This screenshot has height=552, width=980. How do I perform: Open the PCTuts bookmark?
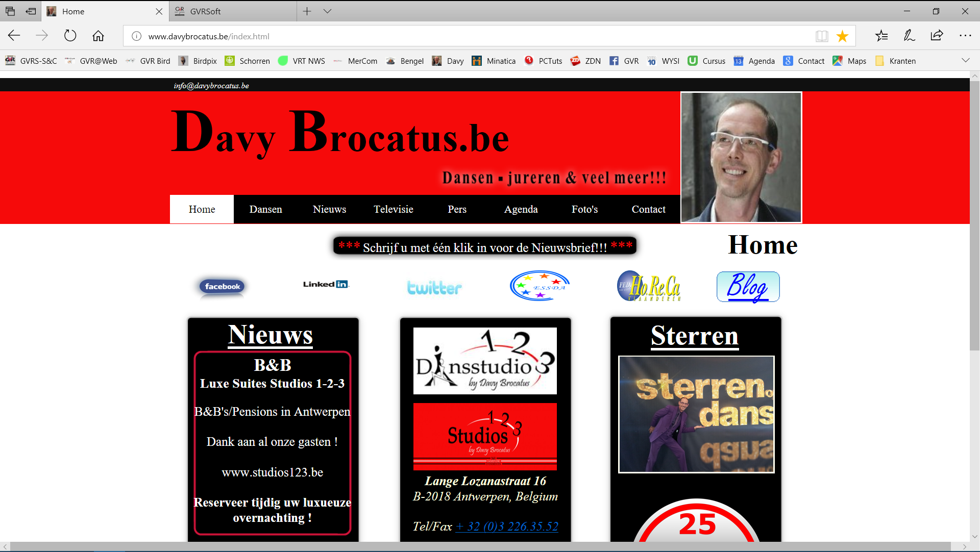point(543,61)
